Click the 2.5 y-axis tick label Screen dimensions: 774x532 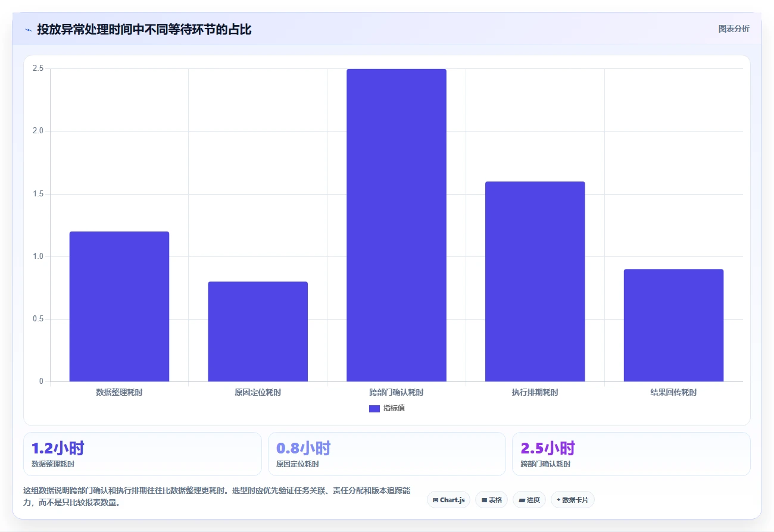(x=38, y=68)
